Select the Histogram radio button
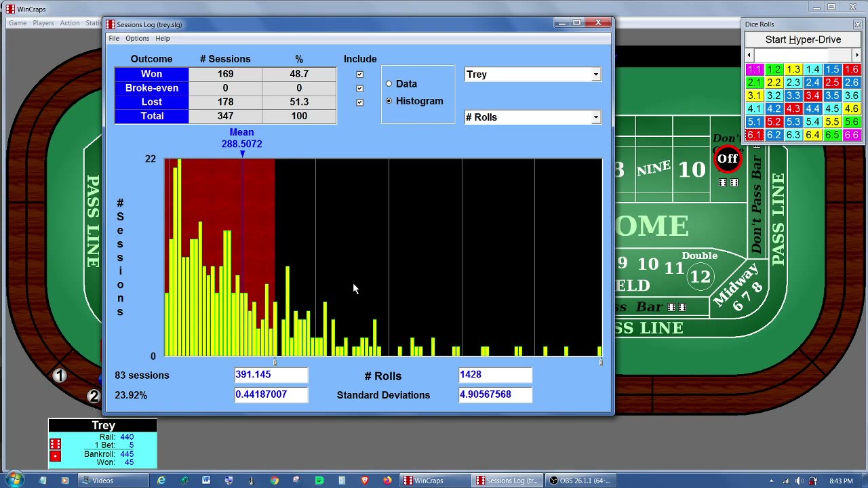The width and height of the screenshot is (868, 488). pyautogui.click(x=389, y=101)
